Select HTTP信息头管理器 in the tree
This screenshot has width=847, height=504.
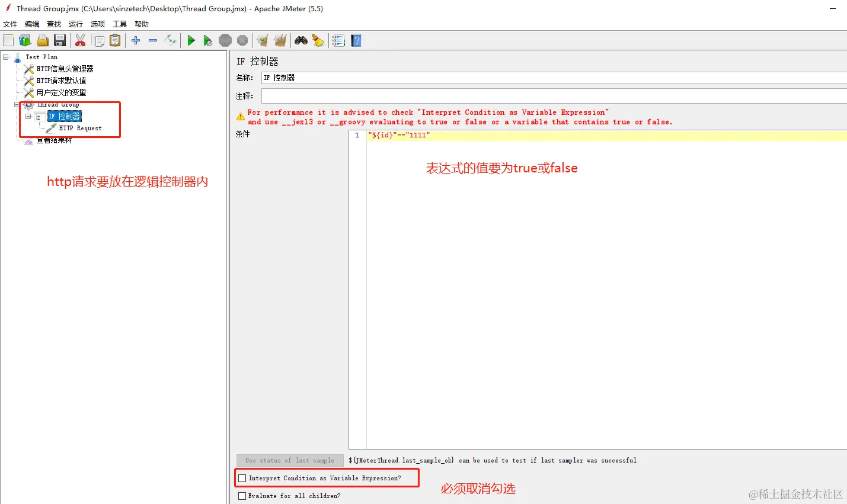click(x=65, y=69)
